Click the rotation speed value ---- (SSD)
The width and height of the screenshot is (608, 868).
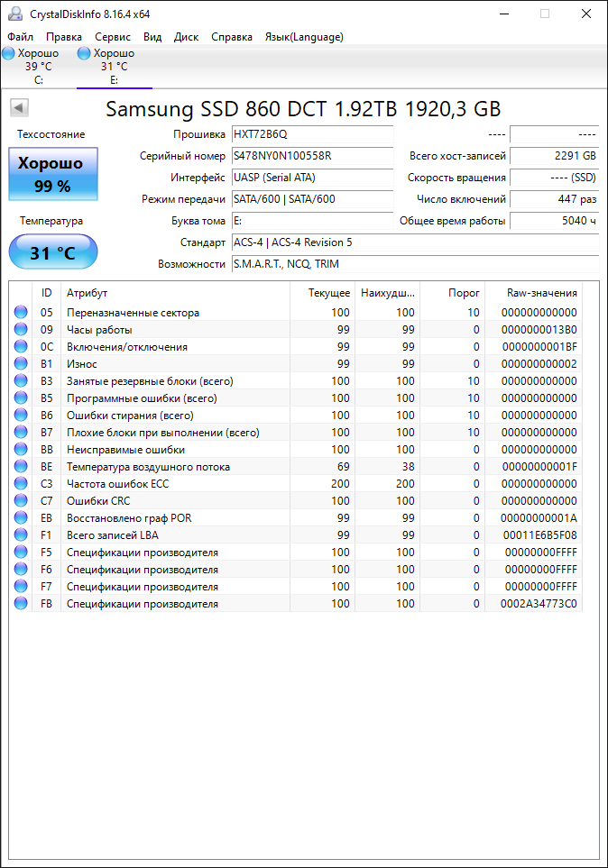[x=554, y=178]
